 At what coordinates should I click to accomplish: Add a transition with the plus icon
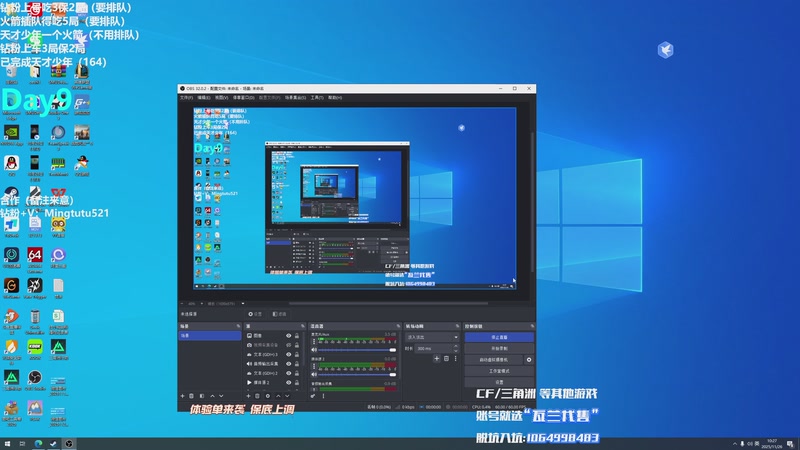(437, 359)
